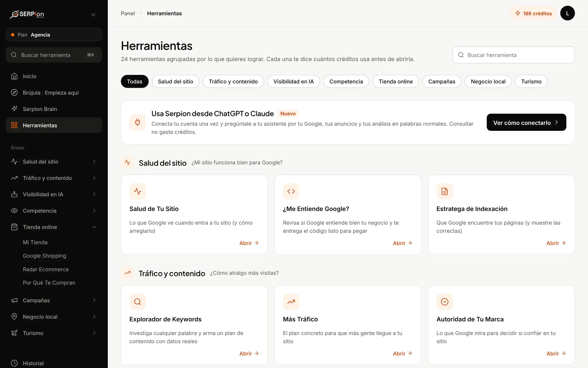Filter by Visibilidad en IA pill
Screen dimensions: 588x368
[293, 82]
